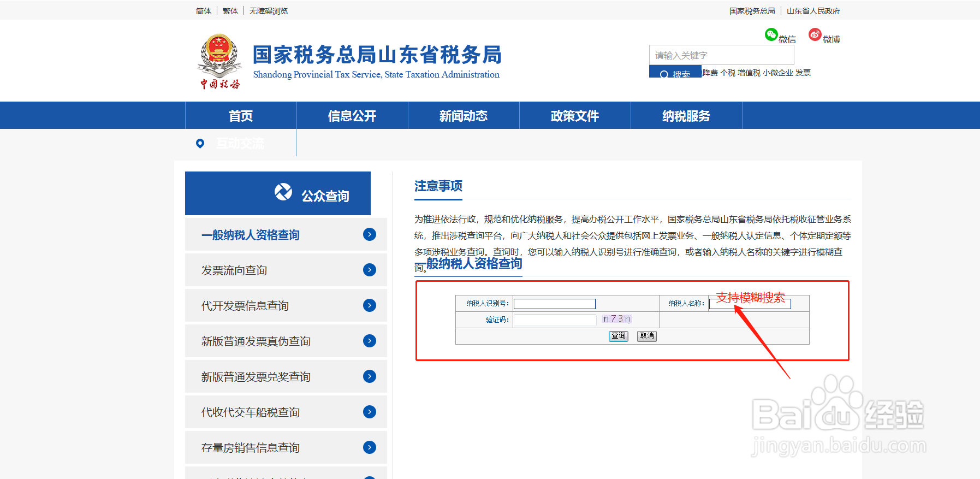
Task: Click arrow icon beside 代开发票信息查询
Action: [370, 305]
